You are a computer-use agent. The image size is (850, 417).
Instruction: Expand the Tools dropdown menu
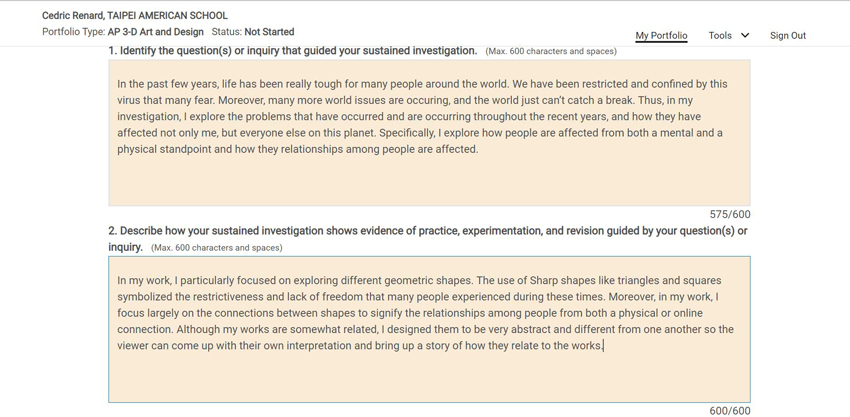pyautogui.click(x=729, y=35)
